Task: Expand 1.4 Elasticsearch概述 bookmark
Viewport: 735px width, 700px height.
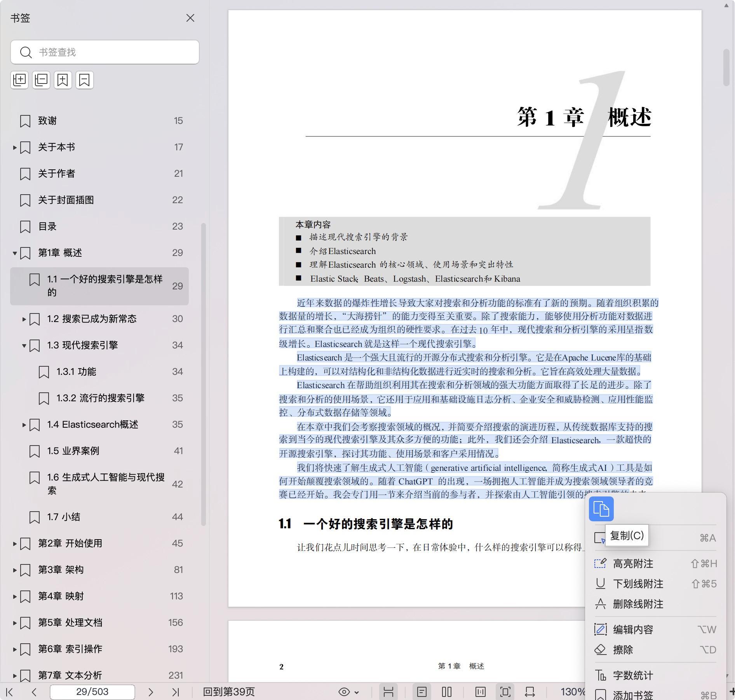Action: click(24, 425)
